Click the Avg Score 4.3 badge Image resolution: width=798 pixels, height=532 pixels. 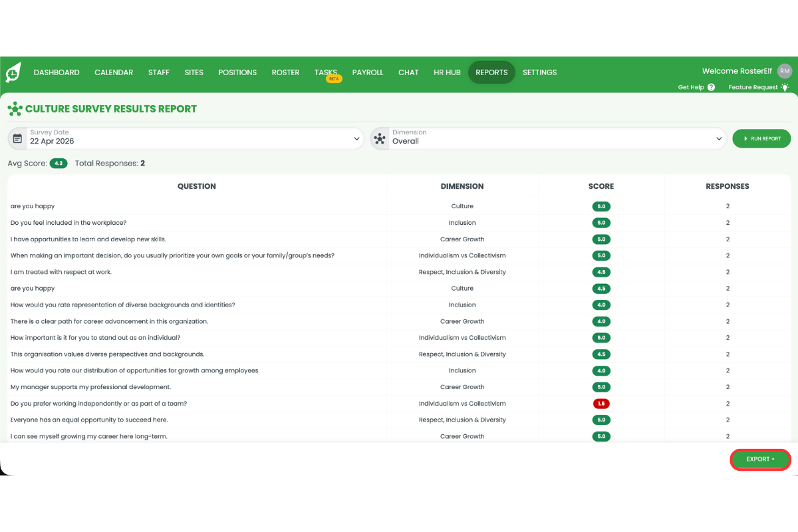click(x=59, y=163)
